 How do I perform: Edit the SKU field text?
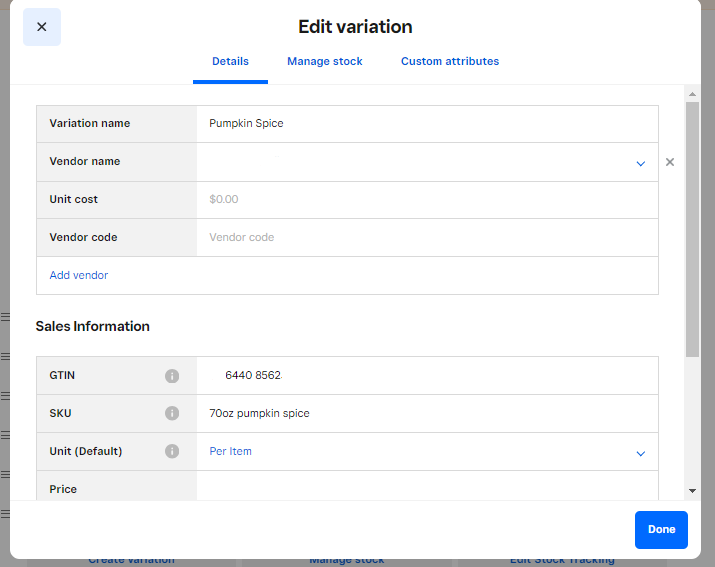[x=427, y=414]
